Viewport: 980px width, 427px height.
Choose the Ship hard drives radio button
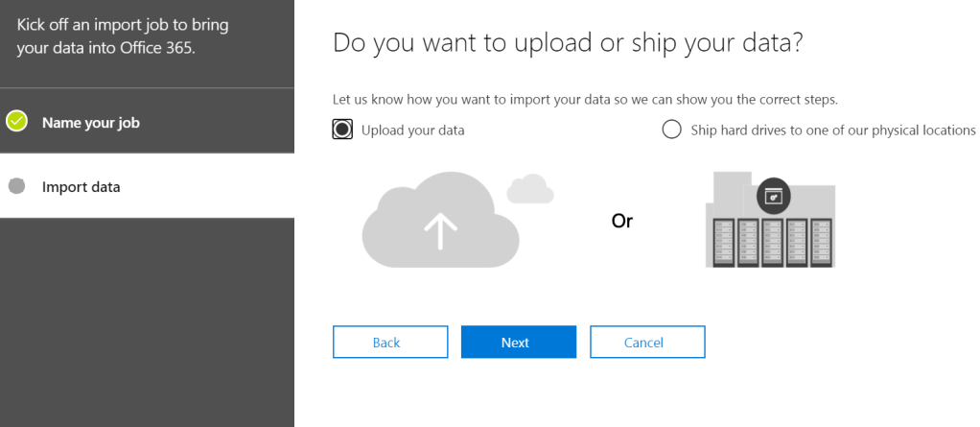671,130
